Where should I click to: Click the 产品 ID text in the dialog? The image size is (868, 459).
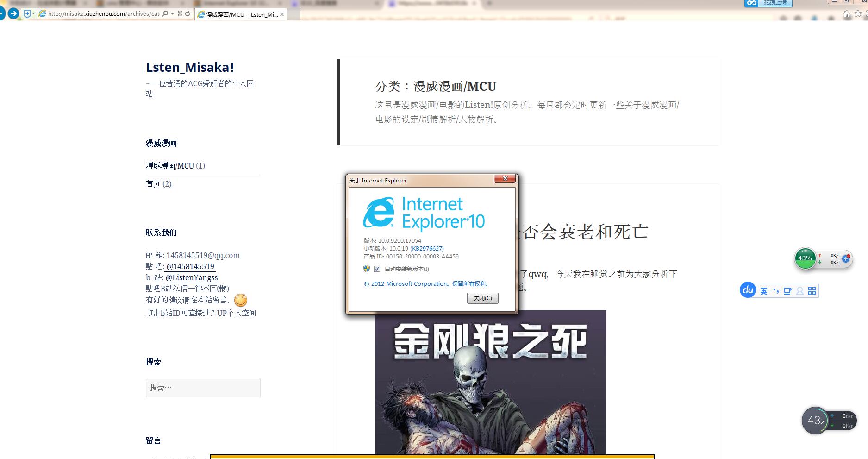click(x=411, y=256)
